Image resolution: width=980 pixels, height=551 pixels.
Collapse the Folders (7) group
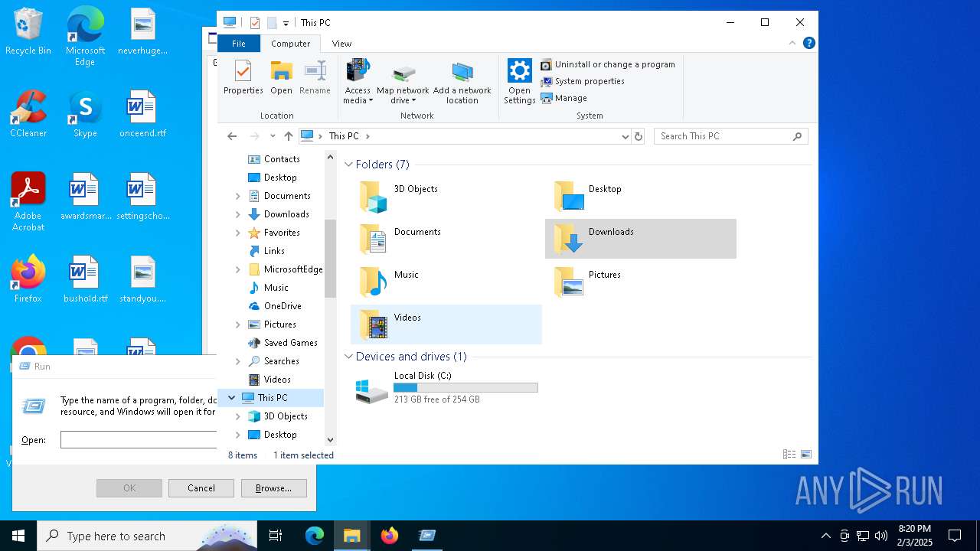pos(348,165)
